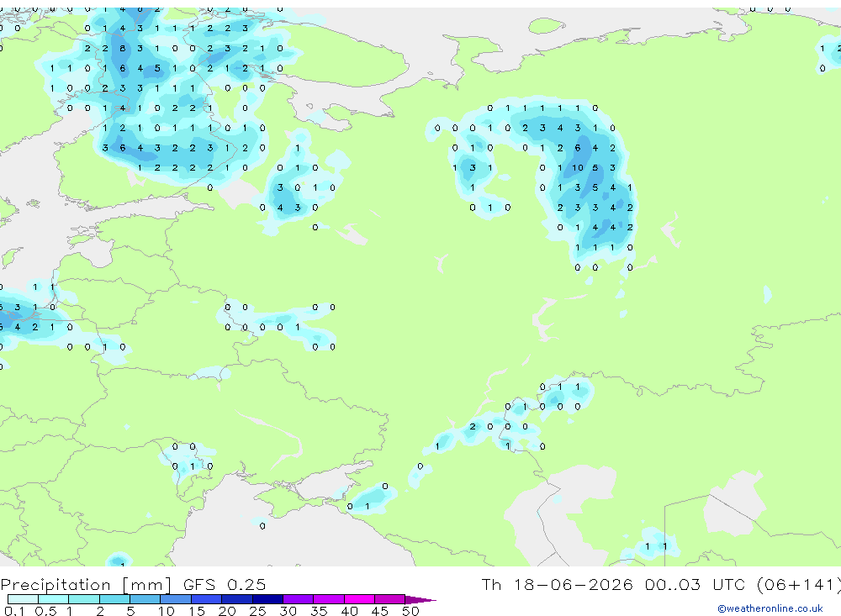
Task: Click the 20–25 mm legend swatch
Action: pyautogui.click(x=237, y=599)
